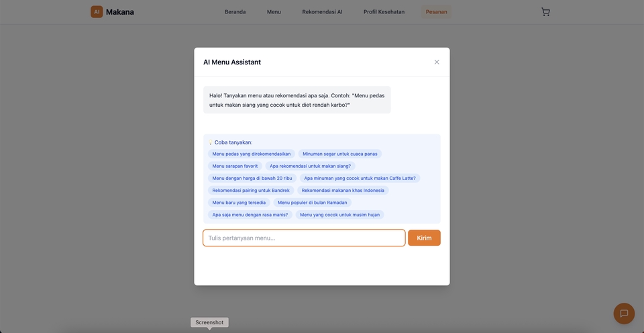Close the AI Menu Assistant dialog

pos(437,62)
